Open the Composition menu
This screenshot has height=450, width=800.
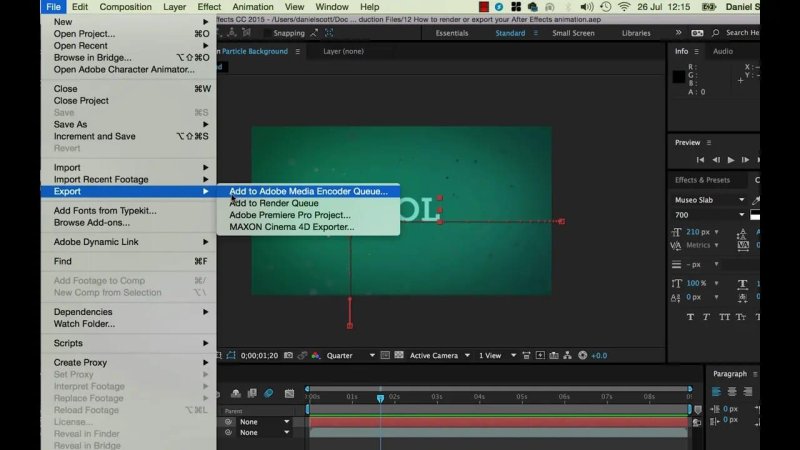pyautogui.click(x=126, y=7)
